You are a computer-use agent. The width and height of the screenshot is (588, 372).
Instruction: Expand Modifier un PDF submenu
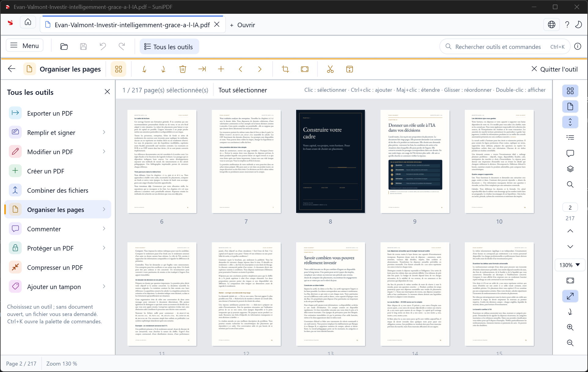tap(104, 151)
